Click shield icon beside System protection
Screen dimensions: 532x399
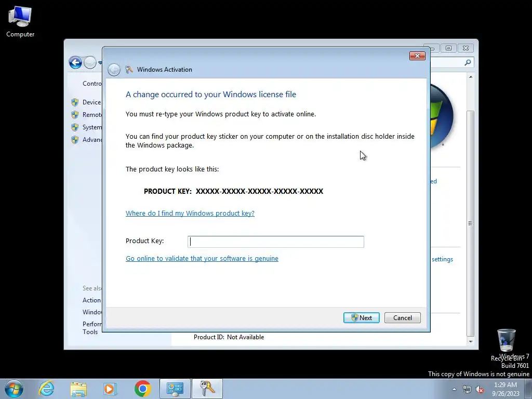click(x=75, y=127)
